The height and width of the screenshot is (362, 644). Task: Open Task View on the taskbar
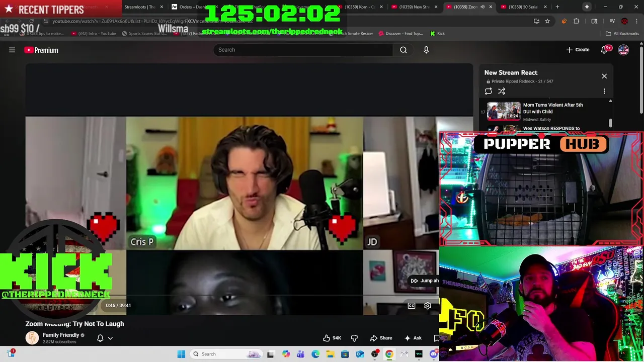pos(271,354)
